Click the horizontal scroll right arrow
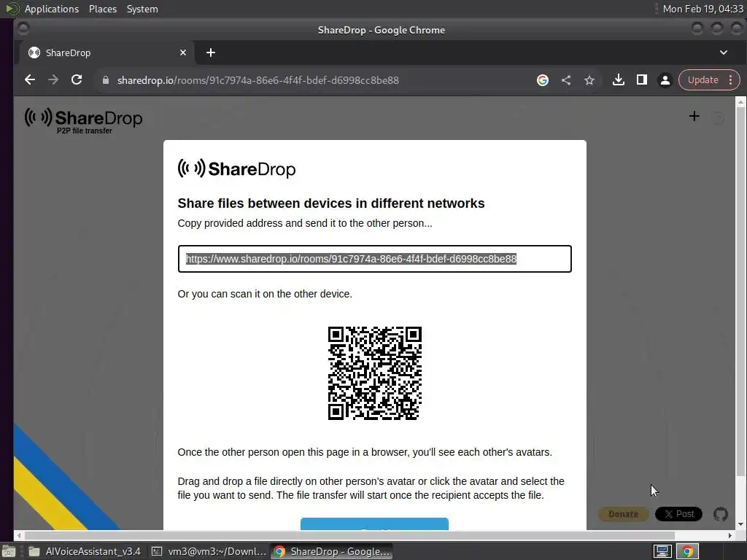The height and width of the screenshot is (560, 747). (x=729, y=536)
